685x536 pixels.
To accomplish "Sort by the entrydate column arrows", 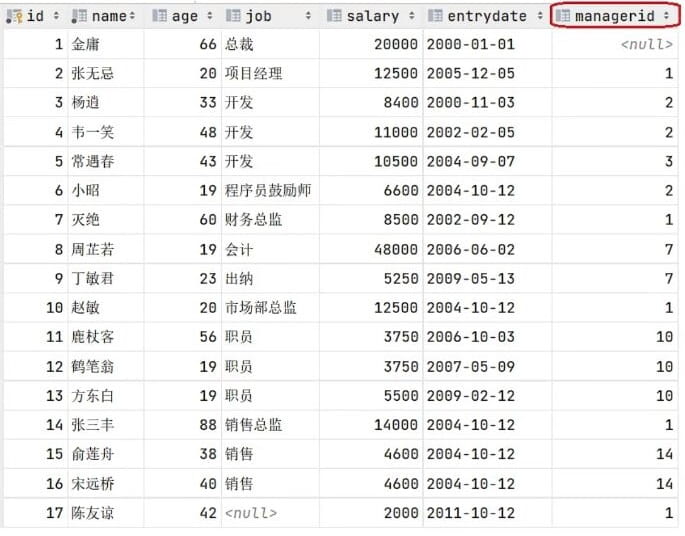I will (540, 16).
